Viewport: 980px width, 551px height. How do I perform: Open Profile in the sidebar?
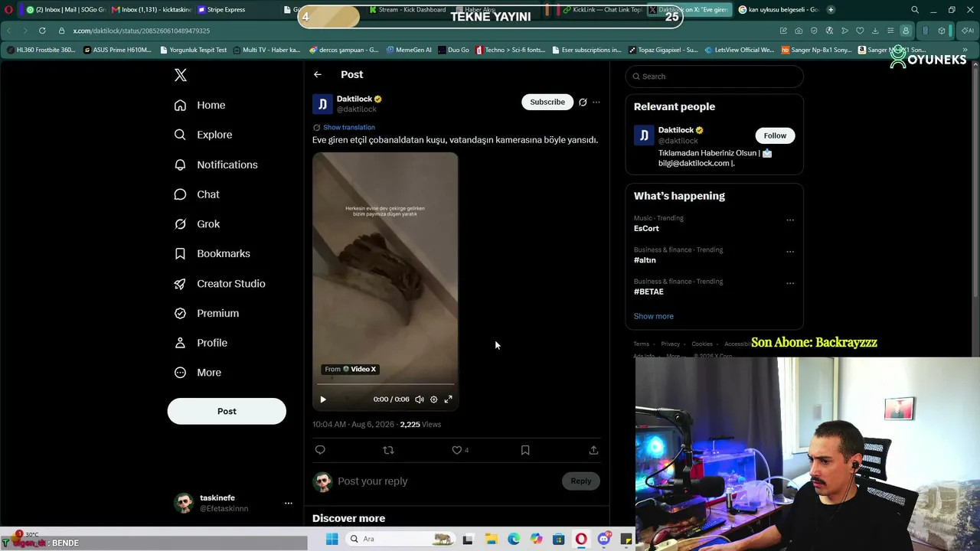pos(201,343)
